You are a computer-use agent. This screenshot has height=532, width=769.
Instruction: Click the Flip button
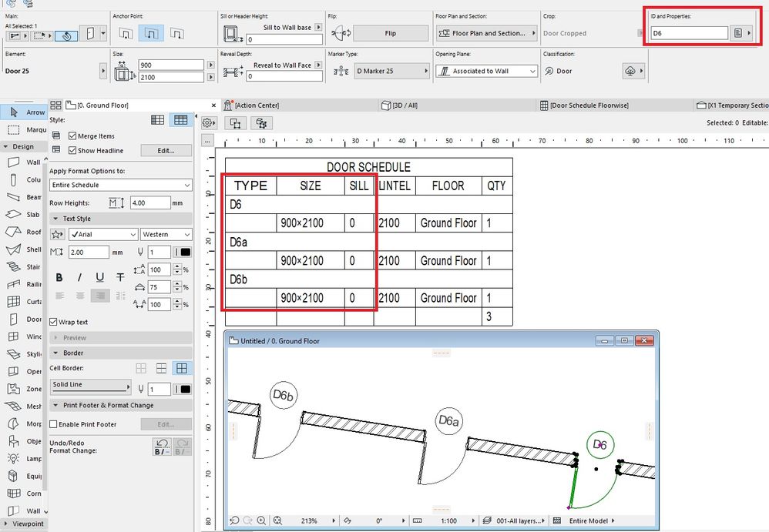point(390,33)
